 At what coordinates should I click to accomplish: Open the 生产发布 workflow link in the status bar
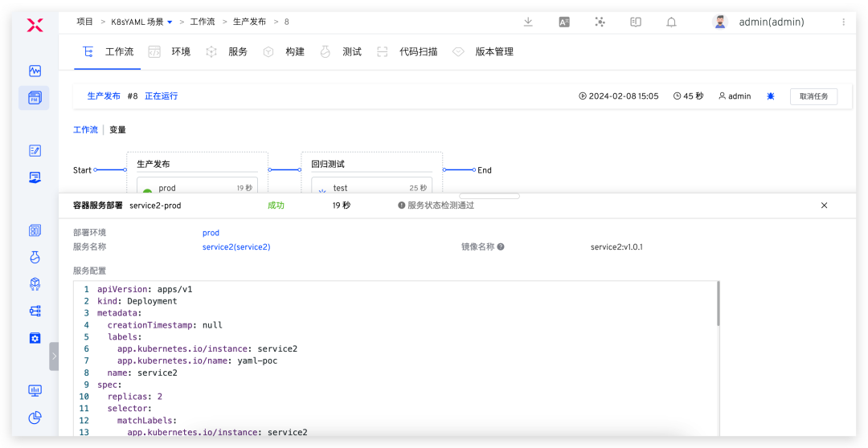pos(104,96)
